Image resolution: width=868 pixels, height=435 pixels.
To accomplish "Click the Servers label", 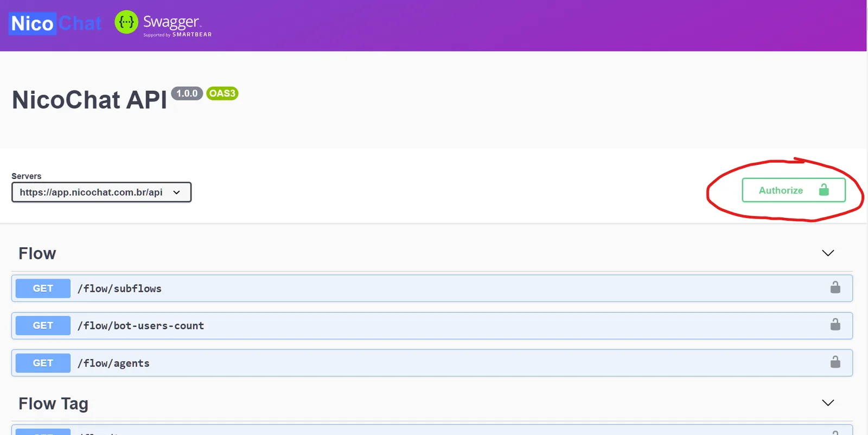I will (27, 176).
